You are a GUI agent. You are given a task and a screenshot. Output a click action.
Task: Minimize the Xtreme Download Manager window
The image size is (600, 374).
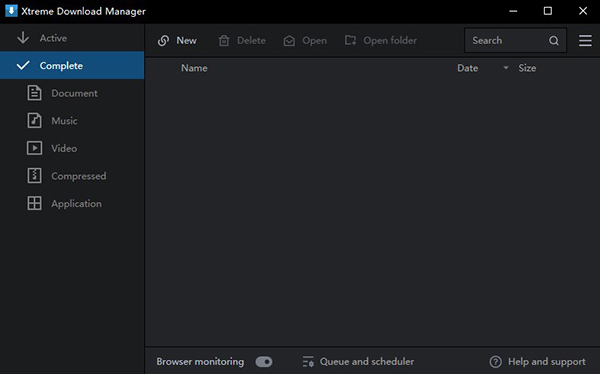pyautogui.click(x=513, y=11)
